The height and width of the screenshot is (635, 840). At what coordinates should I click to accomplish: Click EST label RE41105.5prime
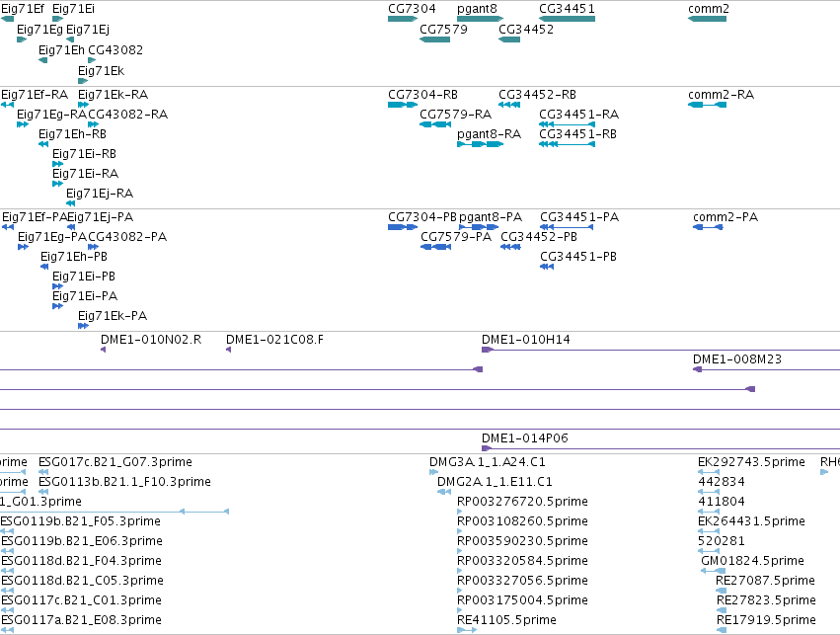[506, 620]
